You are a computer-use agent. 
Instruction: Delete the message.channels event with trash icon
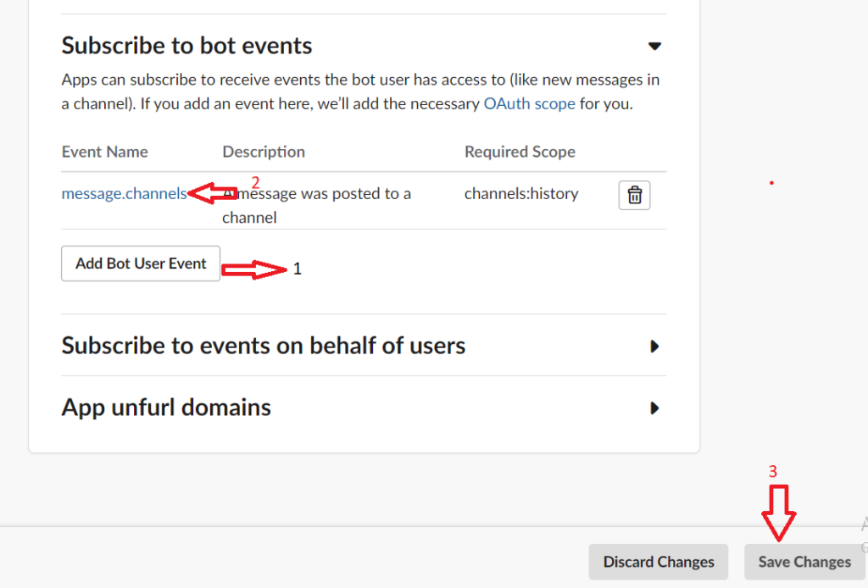pyautogui.click(x=634, y=196)
